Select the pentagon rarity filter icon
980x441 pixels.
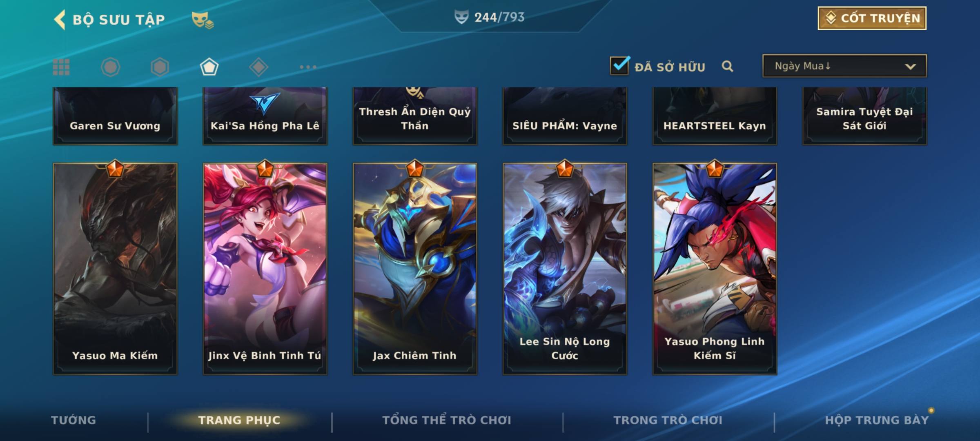(x=209, y=67)
